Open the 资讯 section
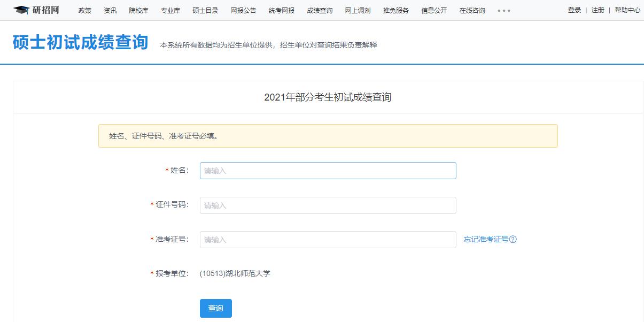Viewport: 644px width, 322px height. coord(110,10)
